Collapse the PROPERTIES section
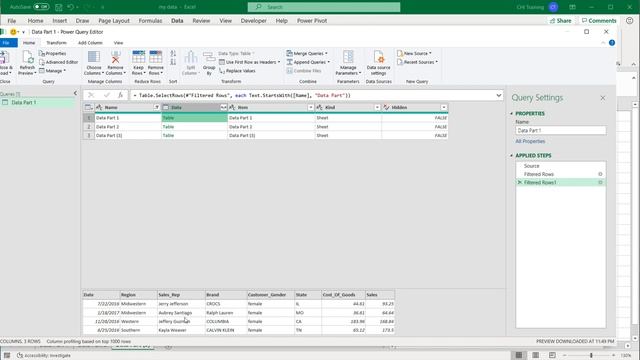 (512, 113)
